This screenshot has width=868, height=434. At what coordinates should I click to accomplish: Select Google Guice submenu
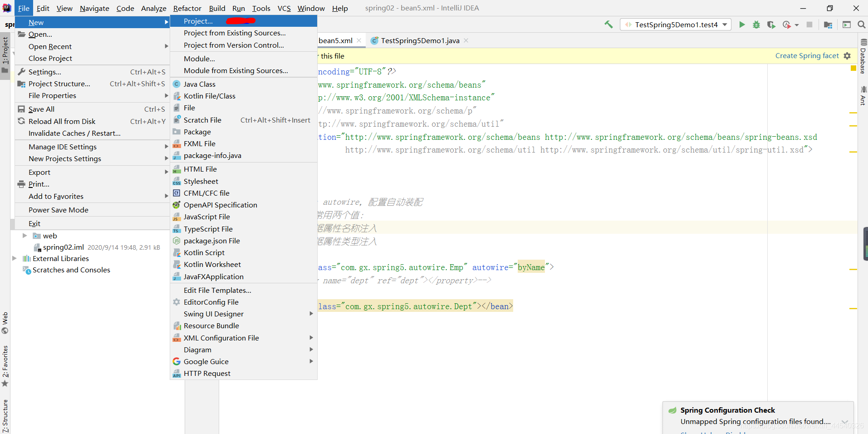[x=244, y=361]
